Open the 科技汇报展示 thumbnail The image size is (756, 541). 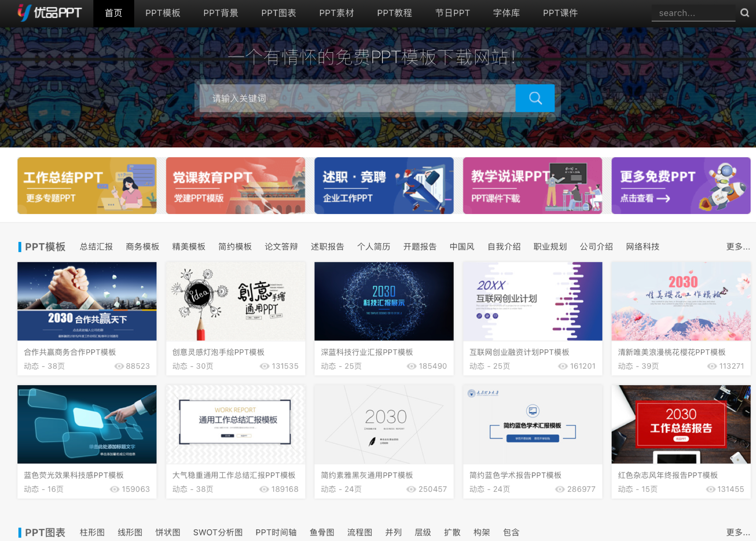(x=384, y=301)
